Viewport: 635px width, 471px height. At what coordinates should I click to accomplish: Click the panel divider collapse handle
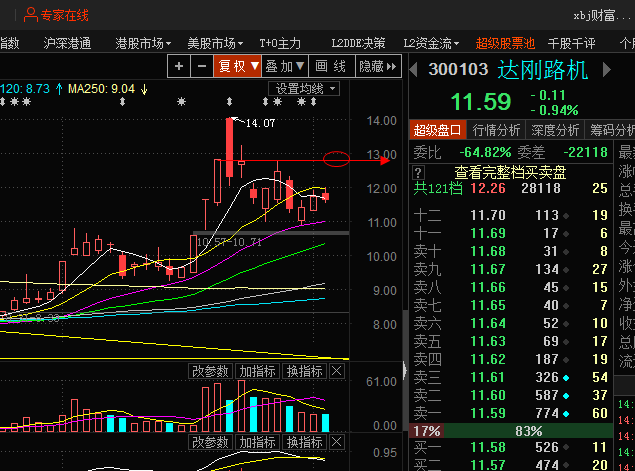coord(405,369)
